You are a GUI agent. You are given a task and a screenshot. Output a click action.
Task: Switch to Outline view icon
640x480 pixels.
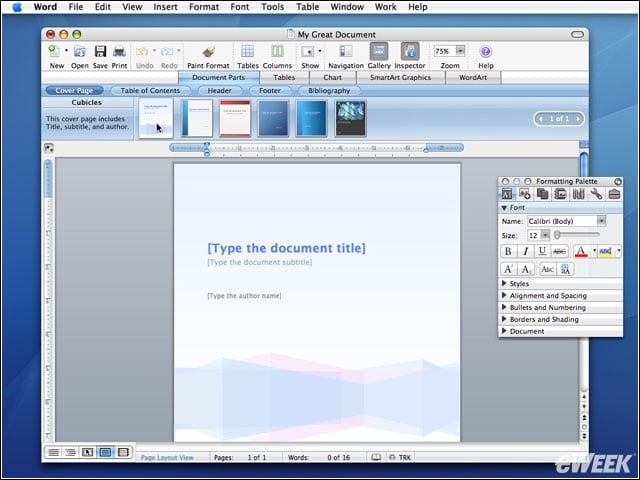click(70, 452)
